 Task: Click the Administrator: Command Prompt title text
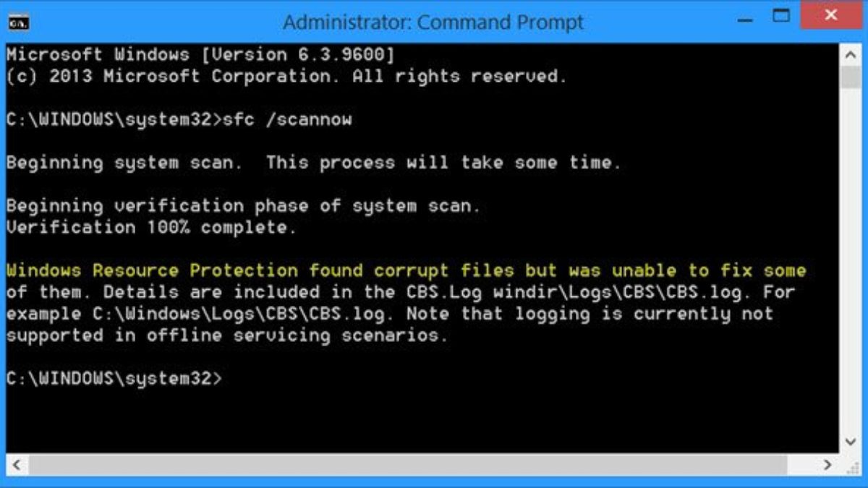[x=433, y=22]
